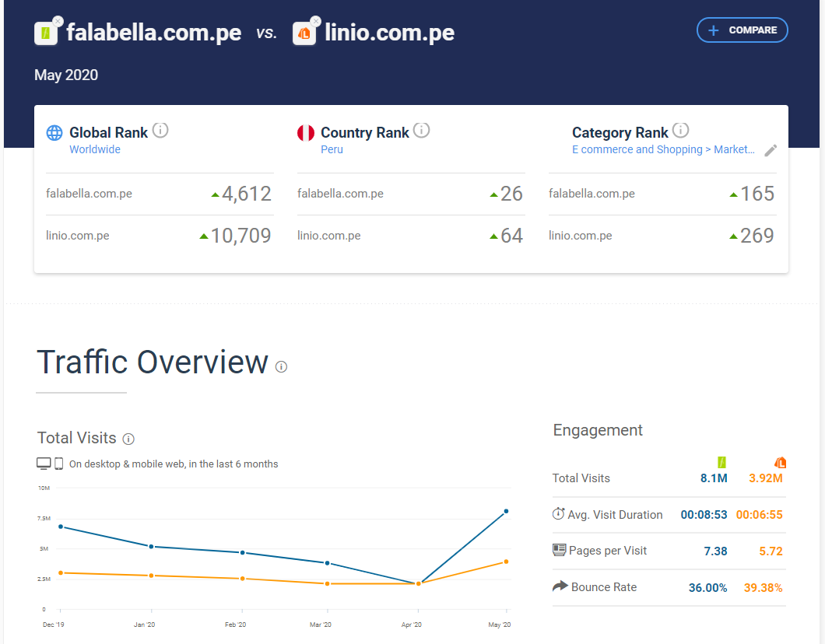This screenshot has width=825, height=644.
Task: Open the Category Rank info tooltip icon
Action: (x=680, y=131)
